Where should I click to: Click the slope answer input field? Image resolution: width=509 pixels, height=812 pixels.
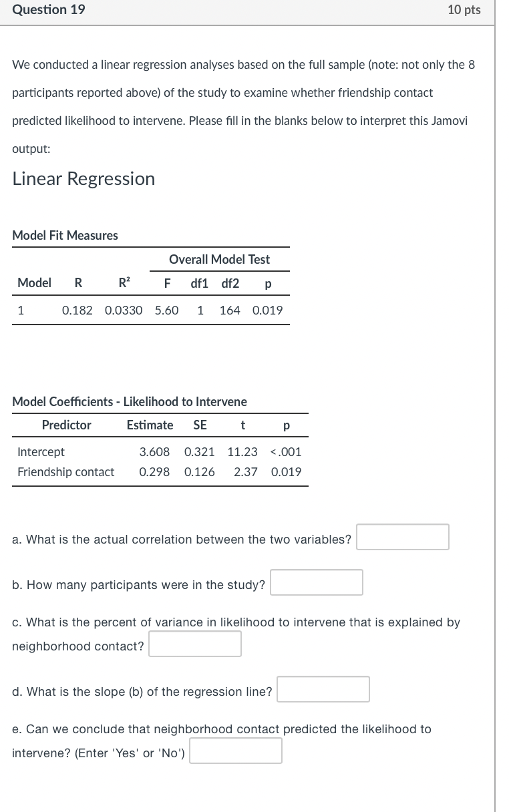(323, 688)
